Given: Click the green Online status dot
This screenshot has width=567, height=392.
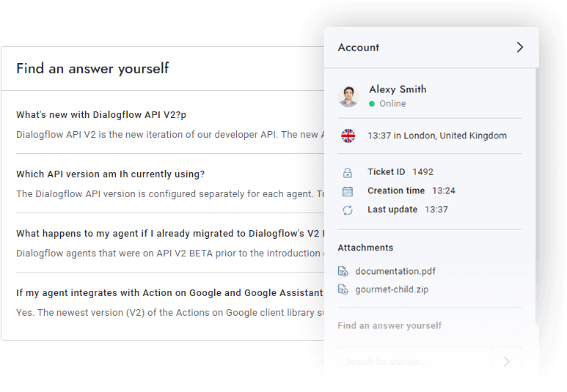Looking at the screenshot, I should click(373, 104).
